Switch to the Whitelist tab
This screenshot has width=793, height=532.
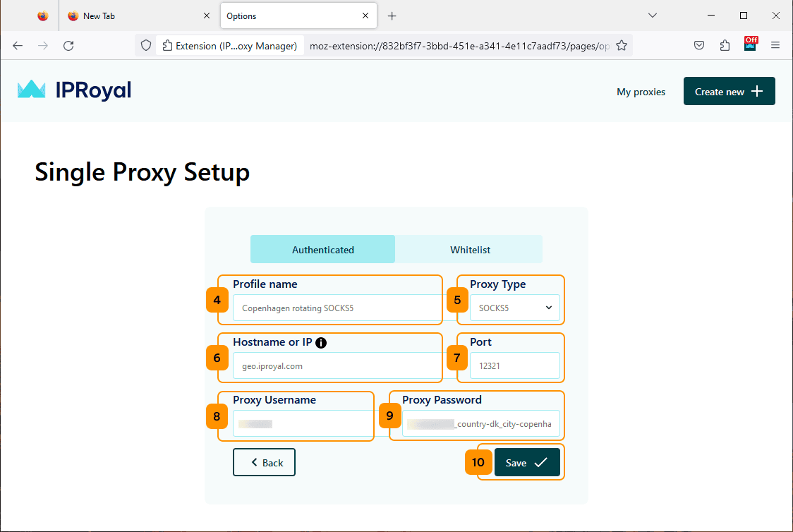(x=470, y=249)
